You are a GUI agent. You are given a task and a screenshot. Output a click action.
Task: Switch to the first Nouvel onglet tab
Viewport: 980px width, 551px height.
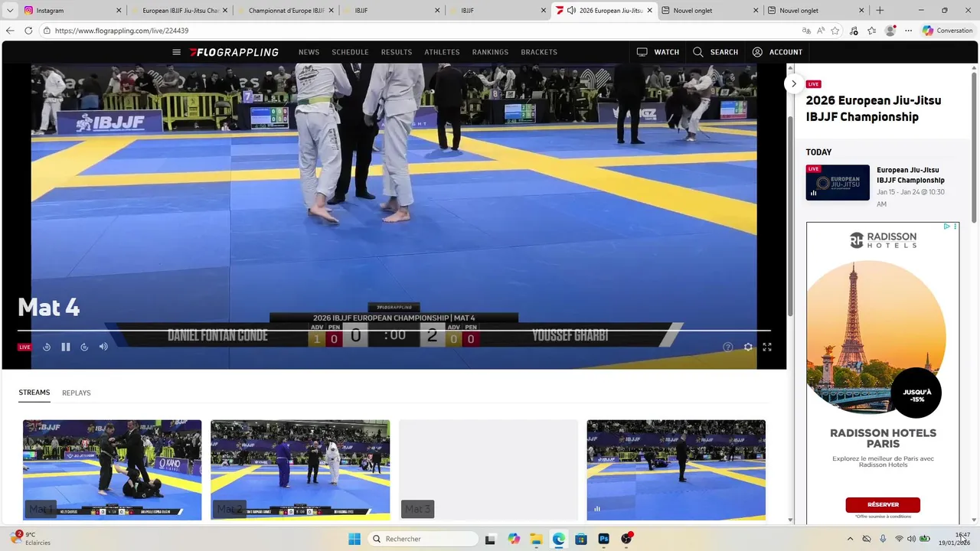pyautogui.click(x=710, y=11)
